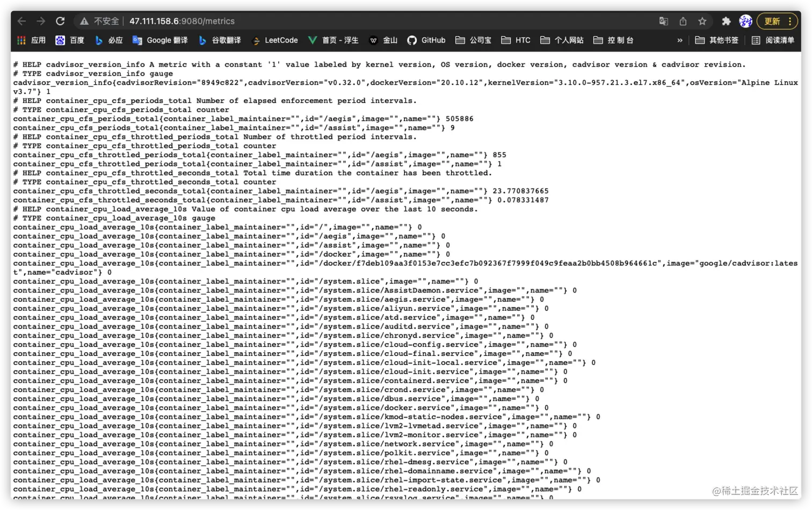Click the rhel-domainname.service metric line
Screen dimensions: 812x510
tap(302, 471)
